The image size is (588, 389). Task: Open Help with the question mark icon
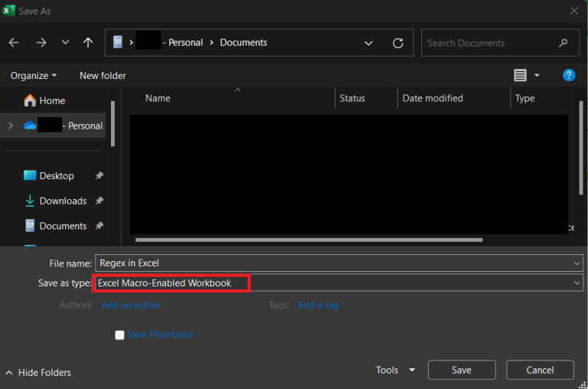569,75
